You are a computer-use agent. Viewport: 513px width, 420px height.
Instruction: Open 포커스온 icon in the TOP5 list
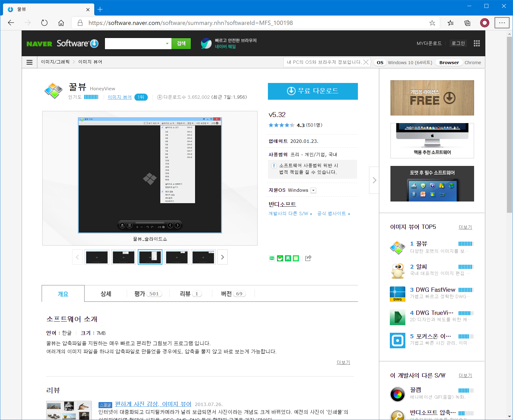coord(397,340)
